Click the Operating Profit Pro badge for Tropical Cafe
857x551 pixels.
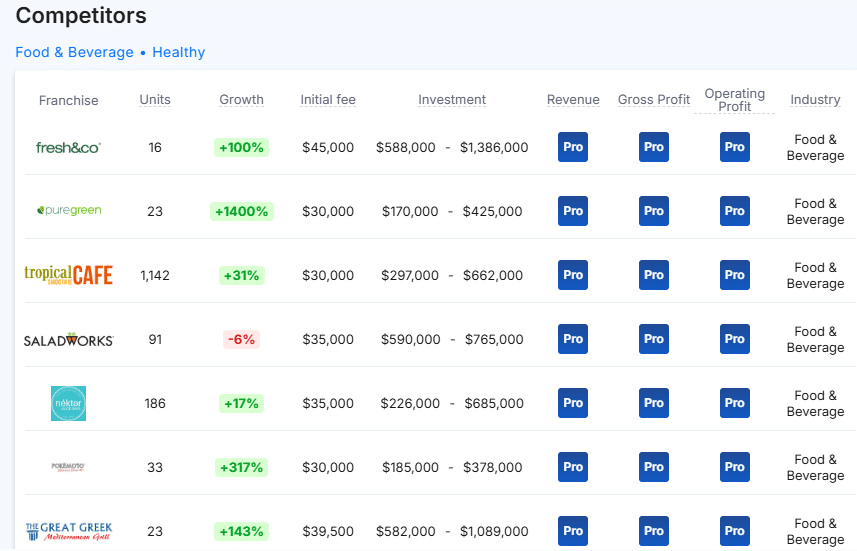735,275
